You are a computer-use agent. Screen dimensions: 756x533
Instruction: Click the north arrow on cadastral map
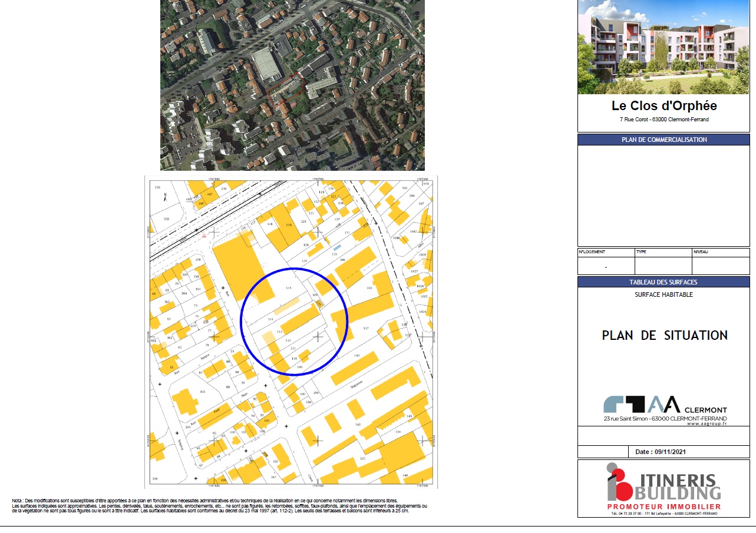pyautogui.click(x=166, y=197)
